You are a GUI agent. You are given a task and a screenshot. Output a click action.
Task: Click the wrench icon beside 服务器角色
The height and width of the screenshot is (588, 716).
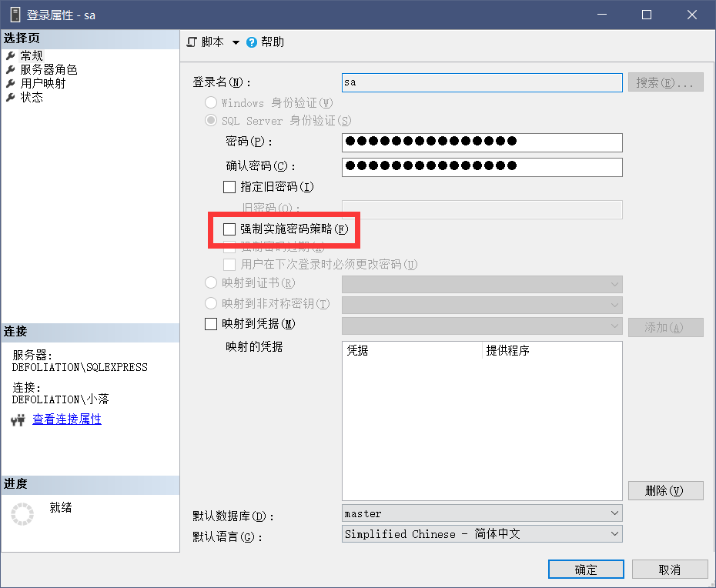pyautogui.click(x=11, y=70)
